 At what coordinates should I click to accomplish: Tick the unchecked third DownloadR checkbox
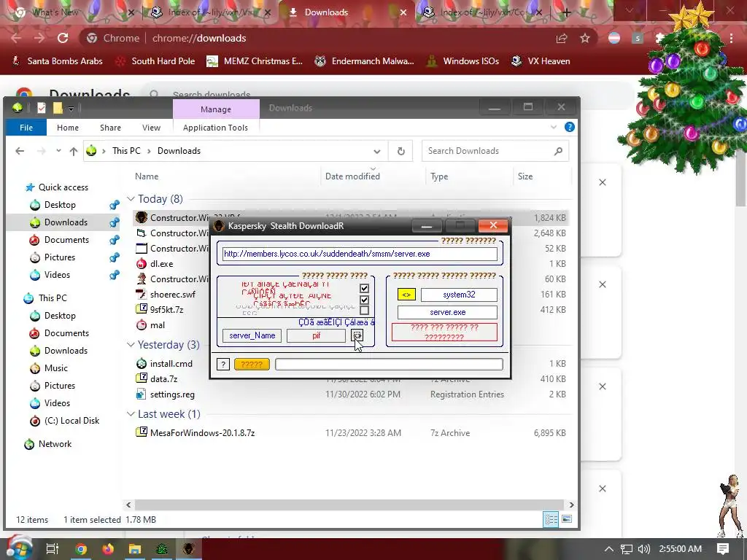pyautogui.click(x=365, y=311)
